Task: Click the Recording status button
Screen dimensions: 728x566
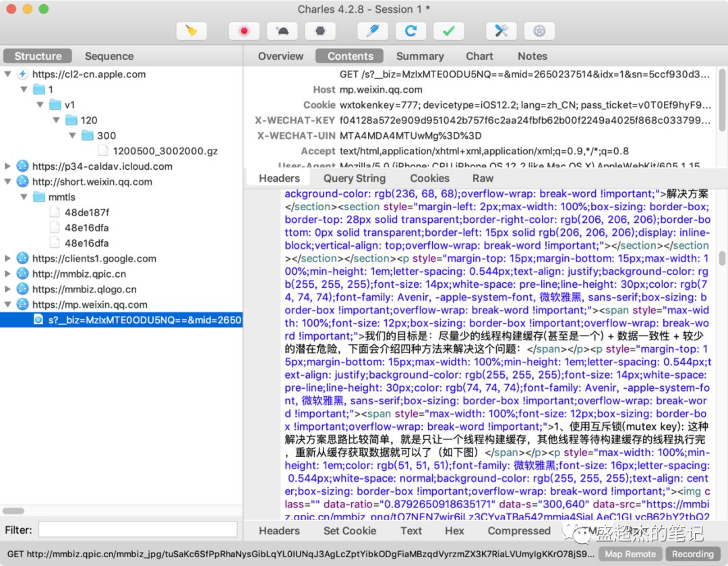Action: (x=692, y=554)
